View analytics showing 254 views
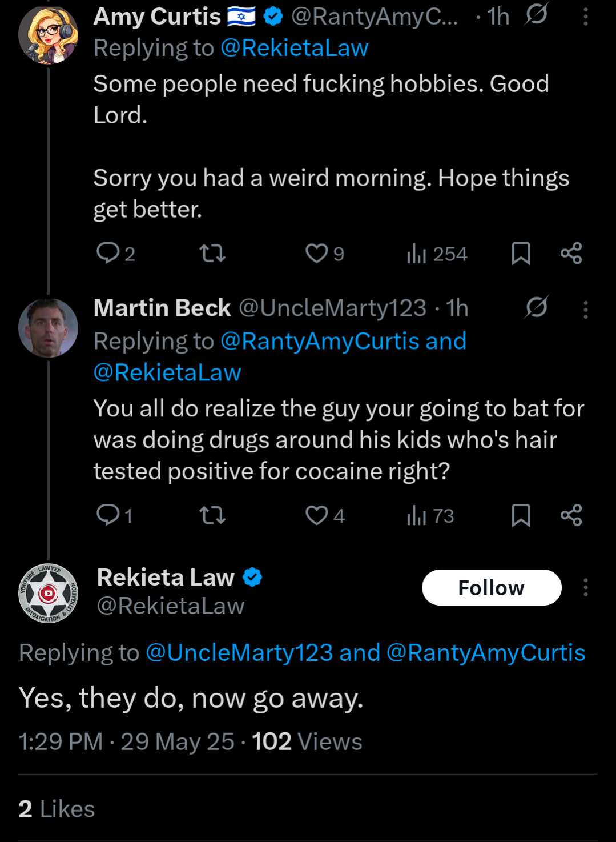Viewport: 616px width, 842px height. coord(437,254)
